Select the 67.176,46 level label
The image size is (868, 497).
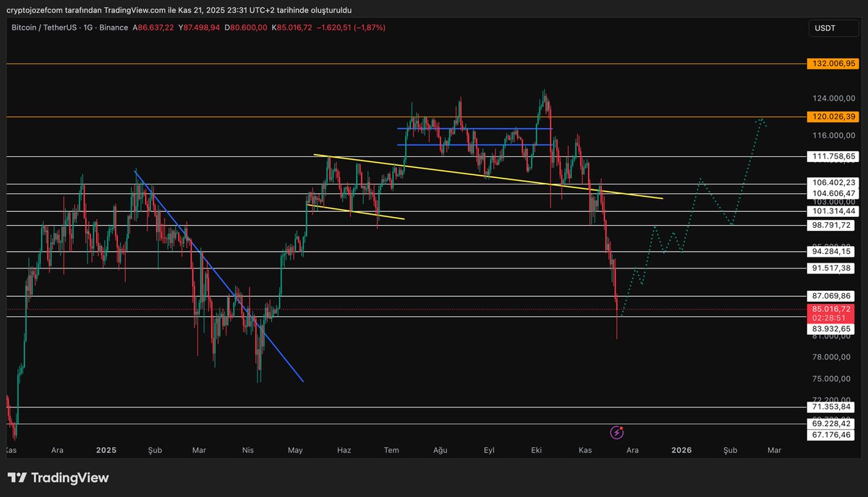(x=830, y=435)
